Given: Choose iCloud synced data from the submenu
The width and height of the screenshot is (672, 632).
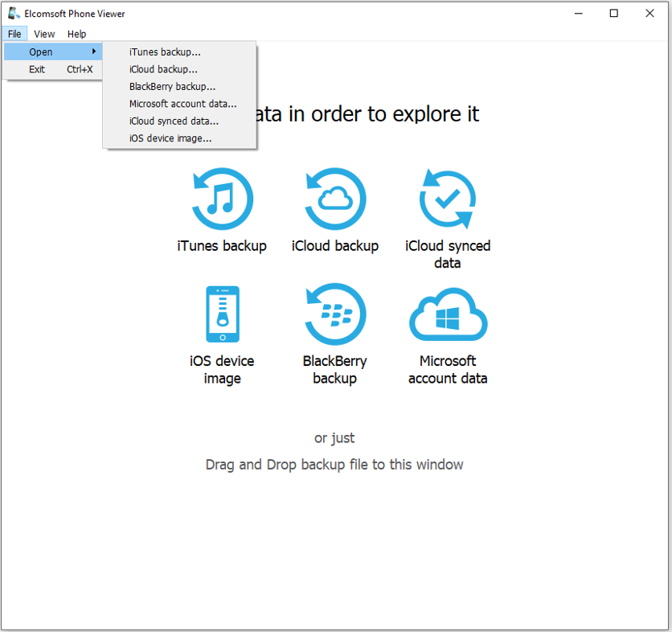Looking at the screenshot, I should (173, 121).
